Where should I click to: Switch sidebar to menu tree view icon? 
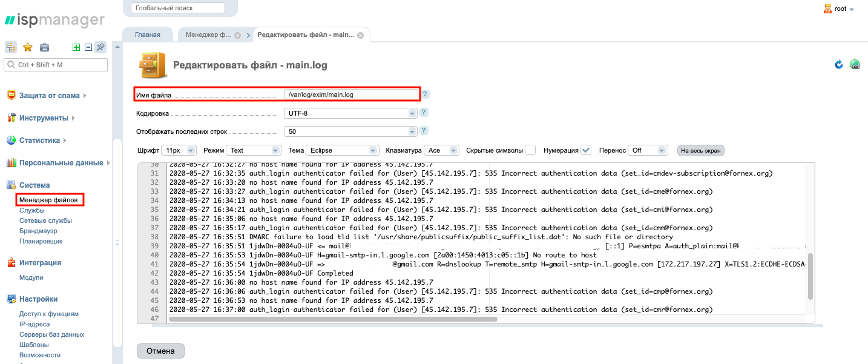tap(11, 47)
